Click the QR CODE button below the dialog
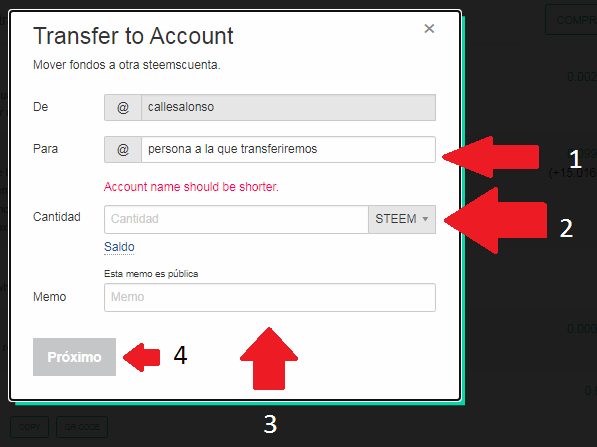Viewport: 597px width, 447px height. coord(82,427)
